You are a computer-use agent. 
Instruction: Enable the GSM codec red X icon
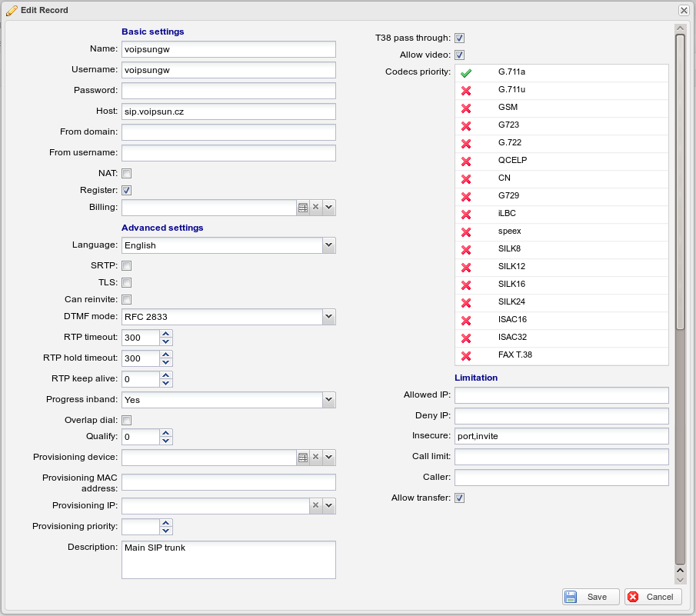click(x=465, y=108)
